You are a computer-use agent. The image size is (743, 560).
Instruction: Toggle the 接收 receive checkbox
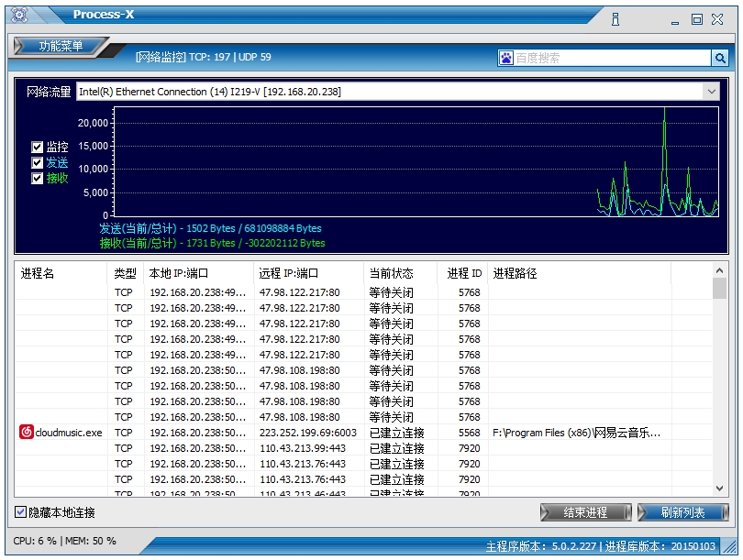click(37, 178)
